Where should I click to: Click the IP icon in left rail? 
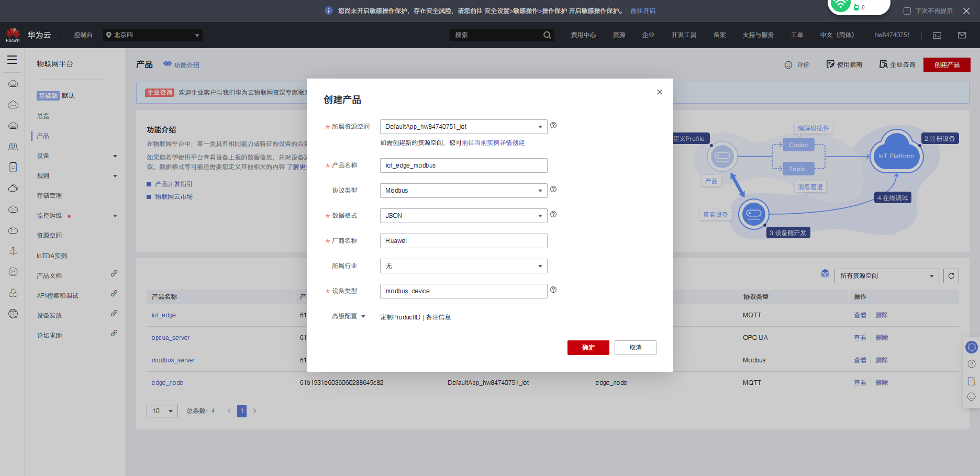pyautogui.click(x=13, y=272)
